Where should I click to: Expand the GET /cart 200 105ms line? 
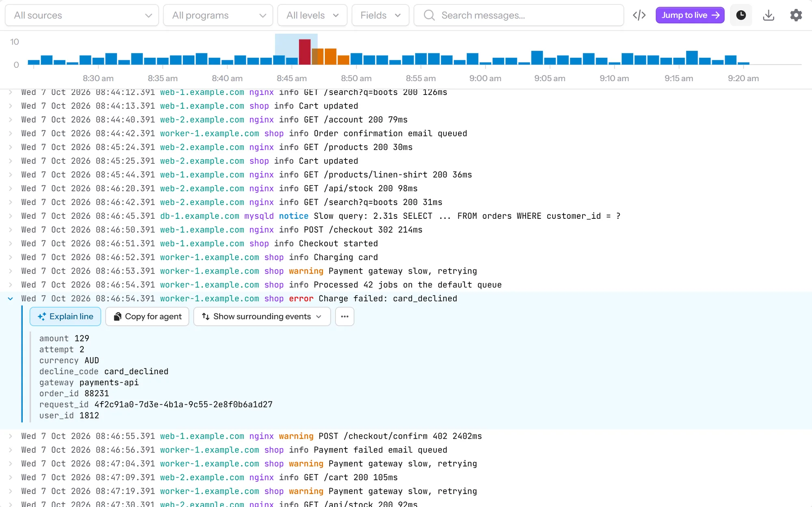(11, 478)
